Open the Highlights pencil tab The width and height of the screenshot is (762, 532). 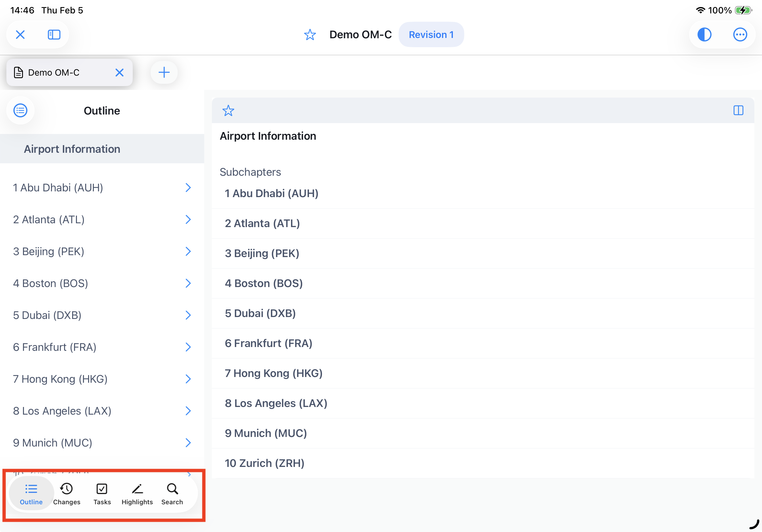137,493
